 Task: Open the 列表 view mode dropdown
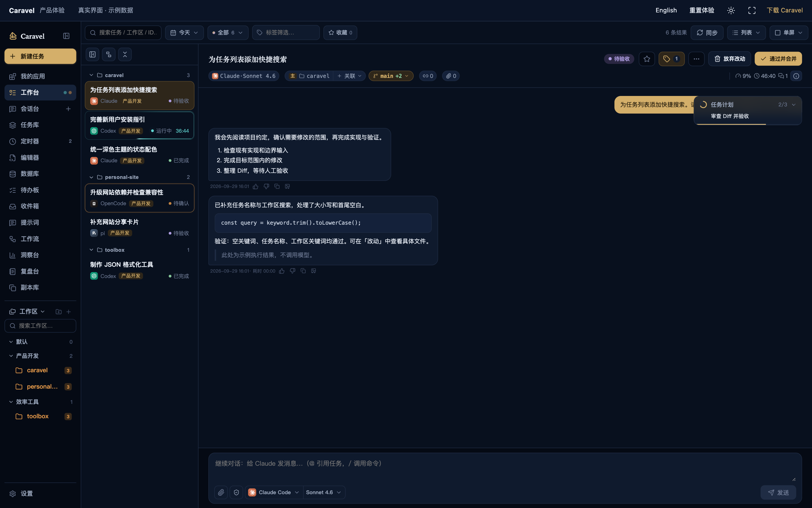click(746, 32)
